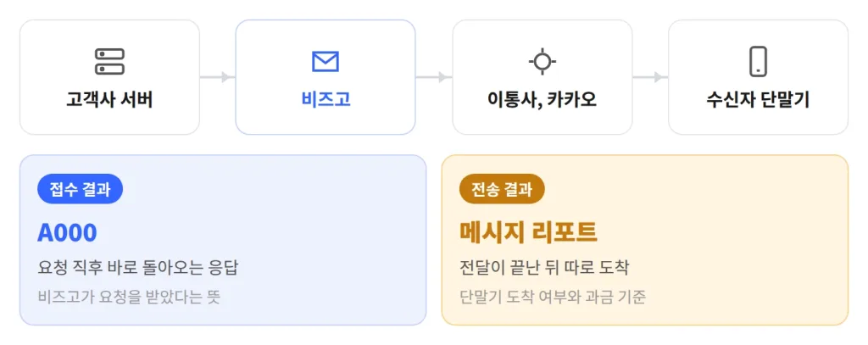Click the gray text 비즈고가 요청을 받았다는 뜻
Screen dimensions: 868x345
(129, 298)
